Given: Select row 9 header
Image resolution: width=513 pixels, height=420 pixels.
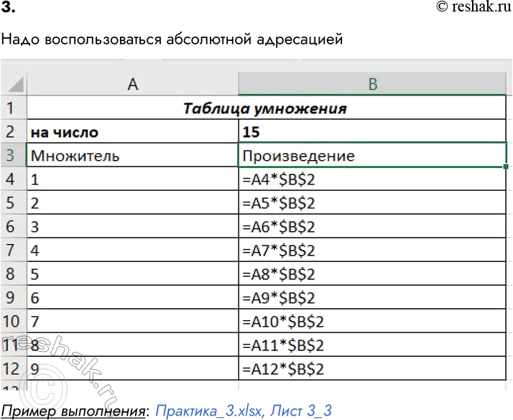Looking at the screenshot, I should (x=12, y=297).
